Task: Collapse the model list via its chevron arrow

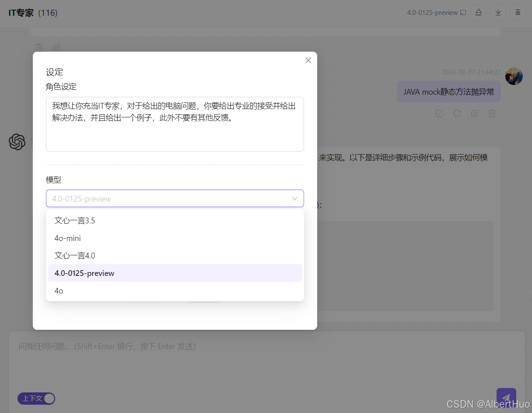Action: point(294,198)
